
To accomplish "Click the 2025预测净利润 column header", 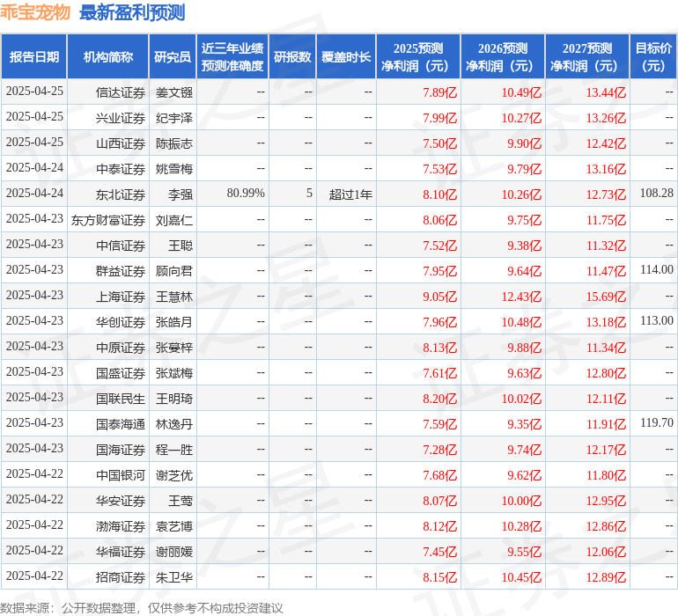I will 418,57.
